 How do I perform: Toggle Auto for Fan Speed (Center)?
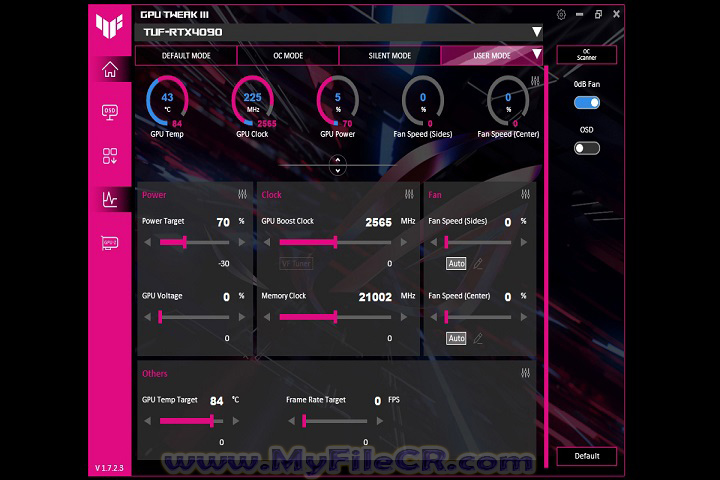point(456,339)
